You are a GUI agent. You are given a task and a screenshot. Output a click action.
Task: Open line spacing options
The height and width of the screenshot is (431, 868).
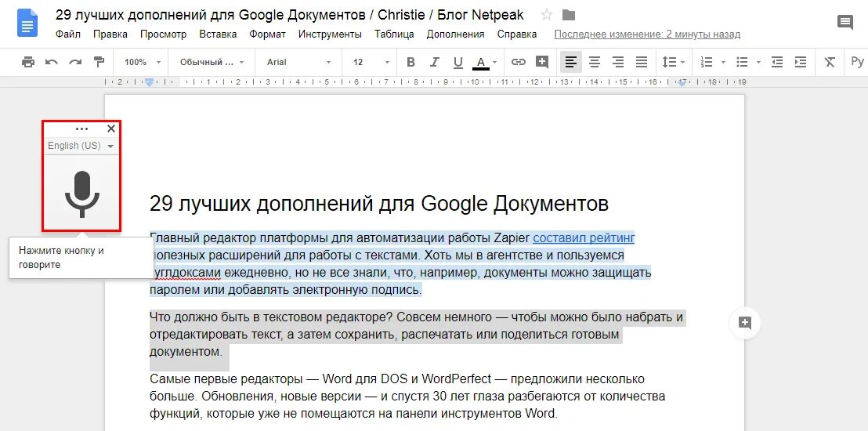tap(674, 62)
